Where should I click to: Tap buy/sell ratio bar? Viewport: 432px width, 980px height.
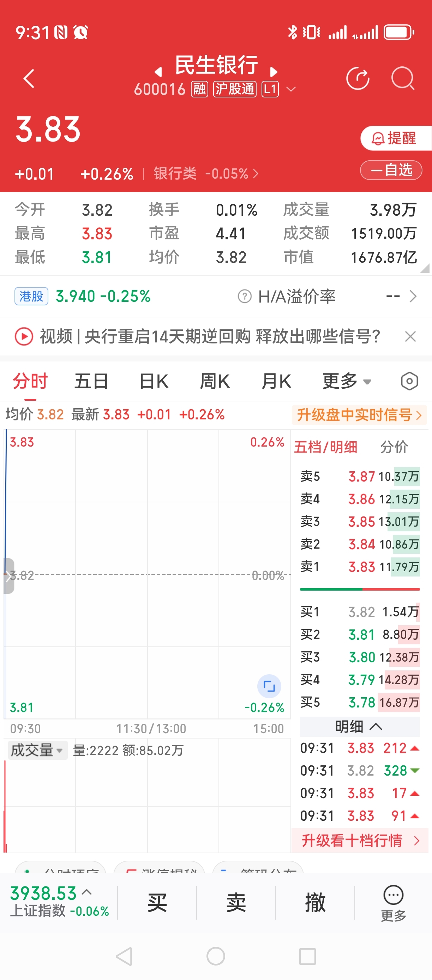(x=360, y=589)
